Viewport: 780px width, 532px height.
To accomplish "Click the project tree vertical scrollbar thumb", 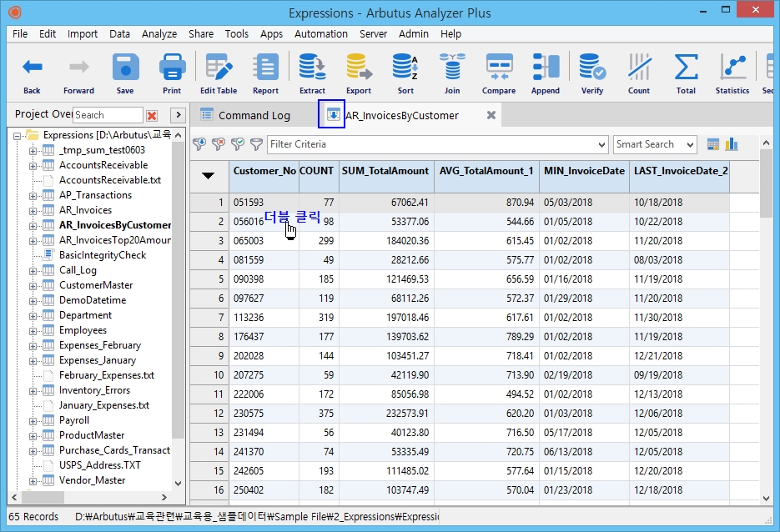I will point(178,290).
